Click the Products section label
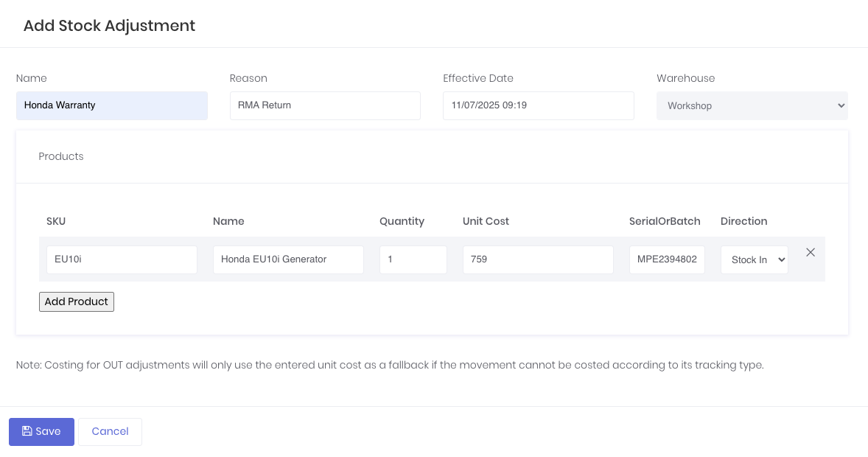The width and height of the screenshot is (868, 457). click(61, 156)
